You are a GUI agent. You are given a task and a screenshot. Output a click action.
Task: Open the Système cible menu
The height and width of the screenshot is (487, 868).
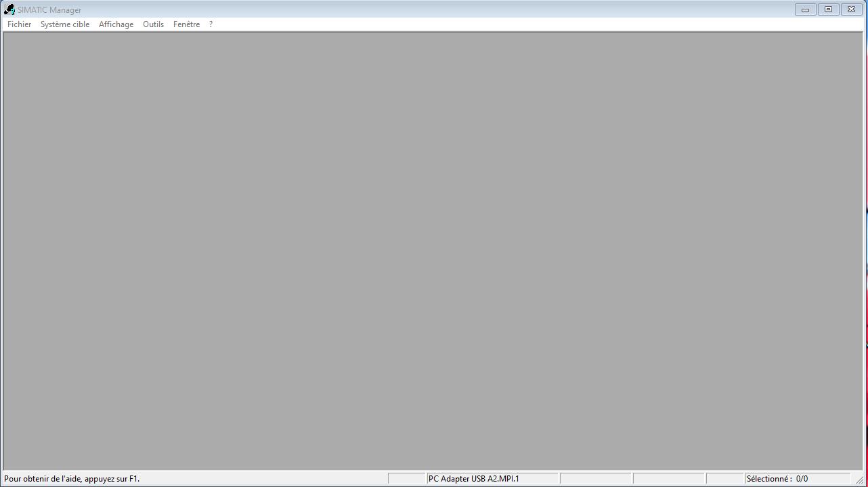65,24
